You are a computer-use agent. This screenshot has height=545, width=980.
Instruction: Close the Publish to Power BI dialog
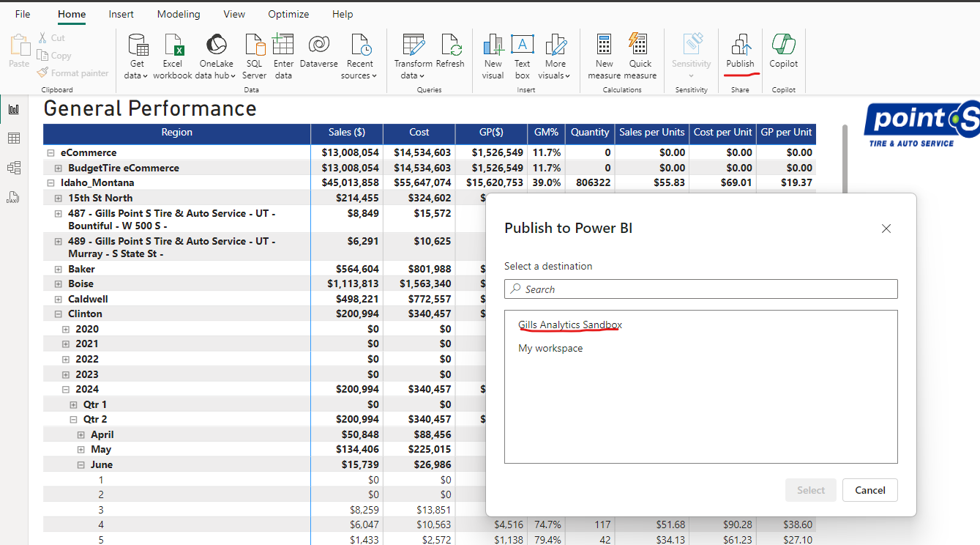[886, 229]
